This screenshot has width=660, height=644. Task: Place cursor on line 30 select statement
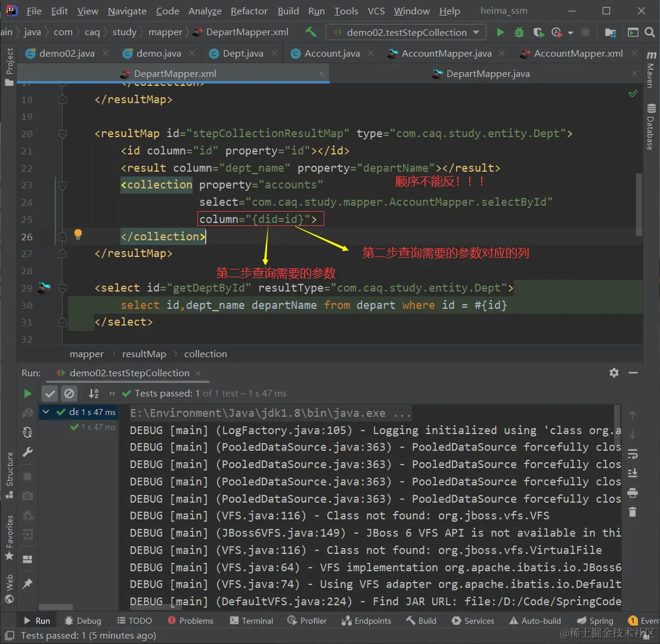click(x=313, y=305)
